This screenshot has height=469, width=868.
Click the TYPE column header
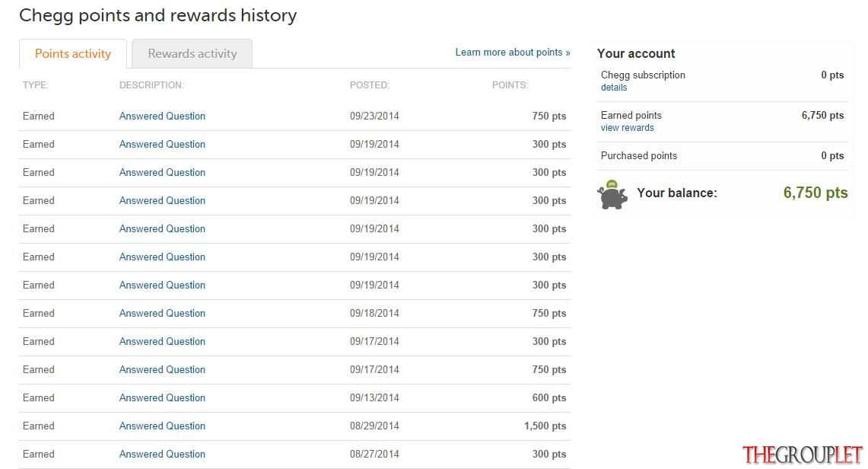pos(36,85)
